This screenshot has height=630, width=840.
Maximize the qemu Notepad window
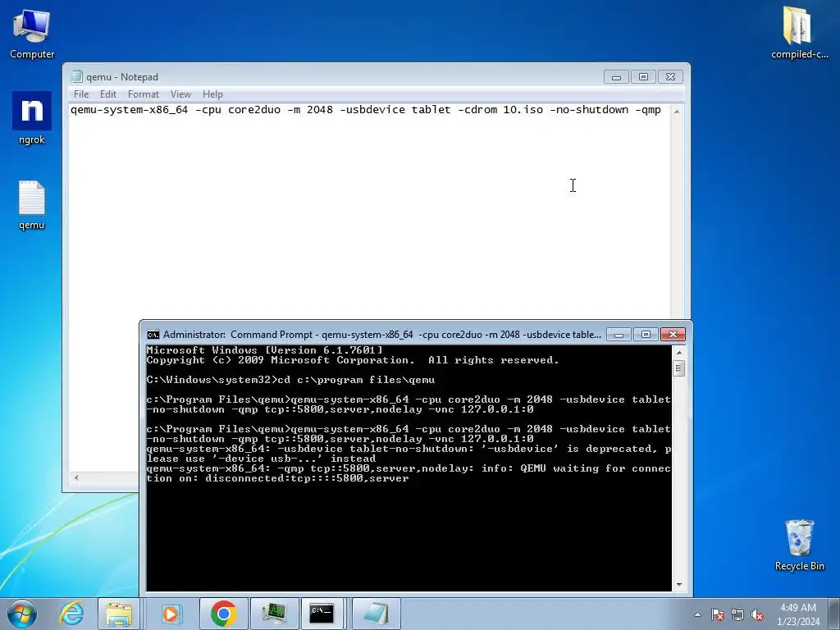(643, 76)
